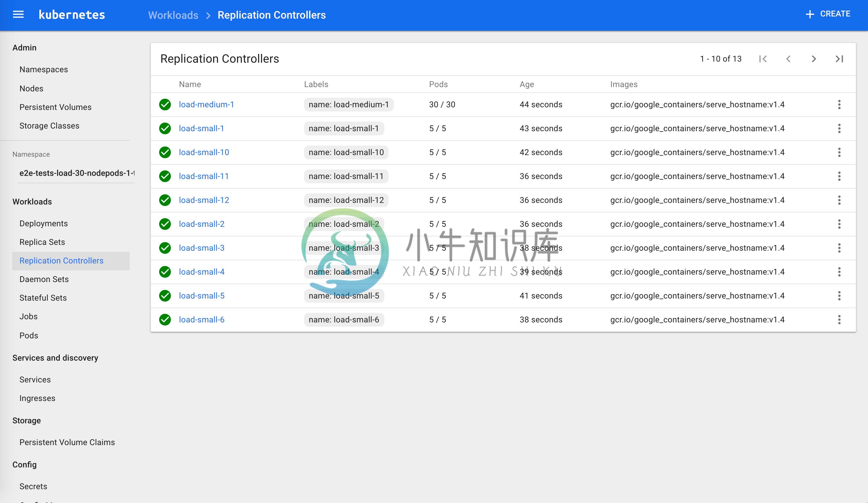Viewport: 868px width, 503px height.
Task: Select the Deployments menu item in sidebar
Action: click(43, 223)
